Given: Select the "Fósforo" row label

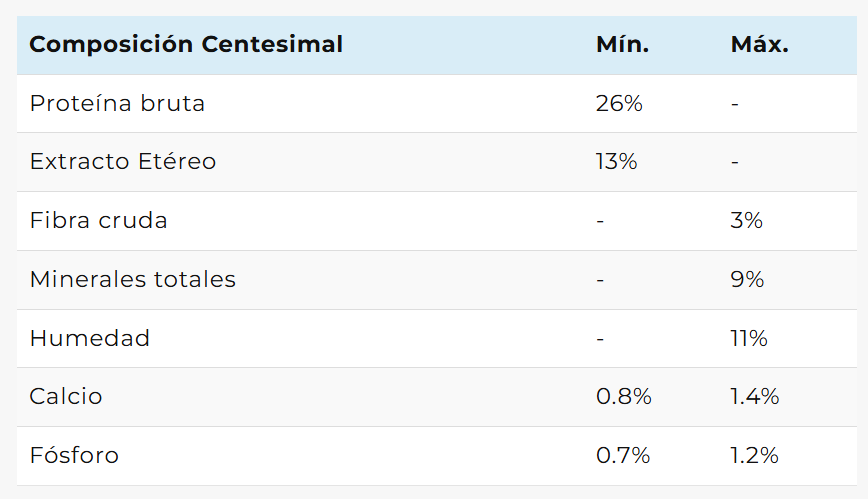Looking at the screenshot, I should pyautogui.click(x=74, y=455).
